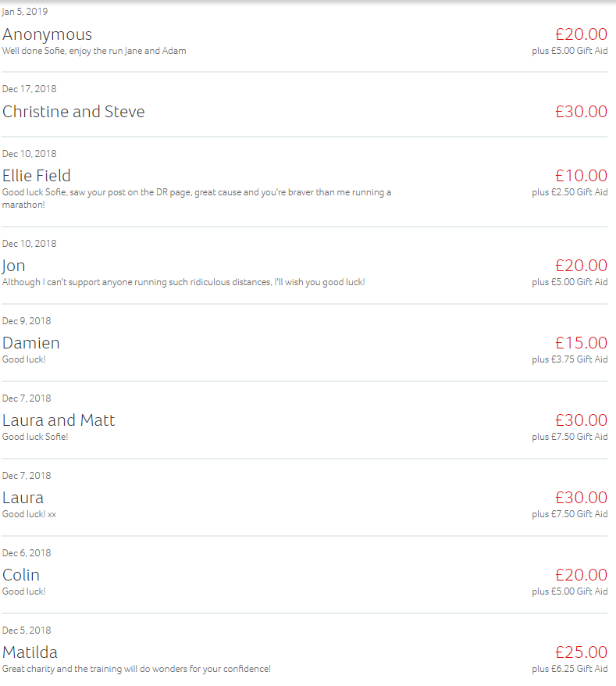This screenshot has height=686, width=616.
Task: Click the £15.00 donation amount
Action: 581,343
